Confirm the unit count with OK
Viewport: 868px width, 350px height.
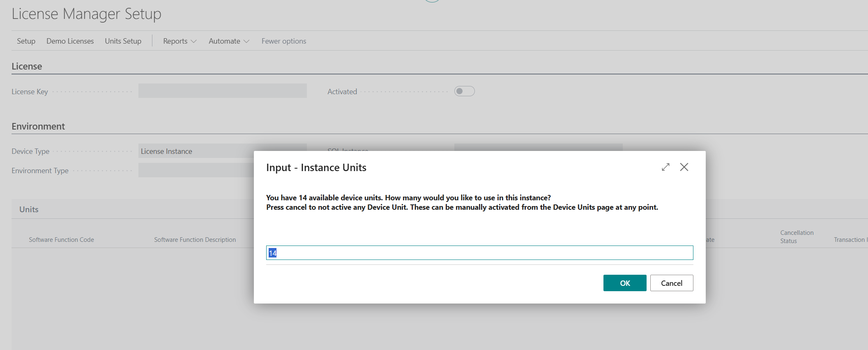tap(624, 283)
